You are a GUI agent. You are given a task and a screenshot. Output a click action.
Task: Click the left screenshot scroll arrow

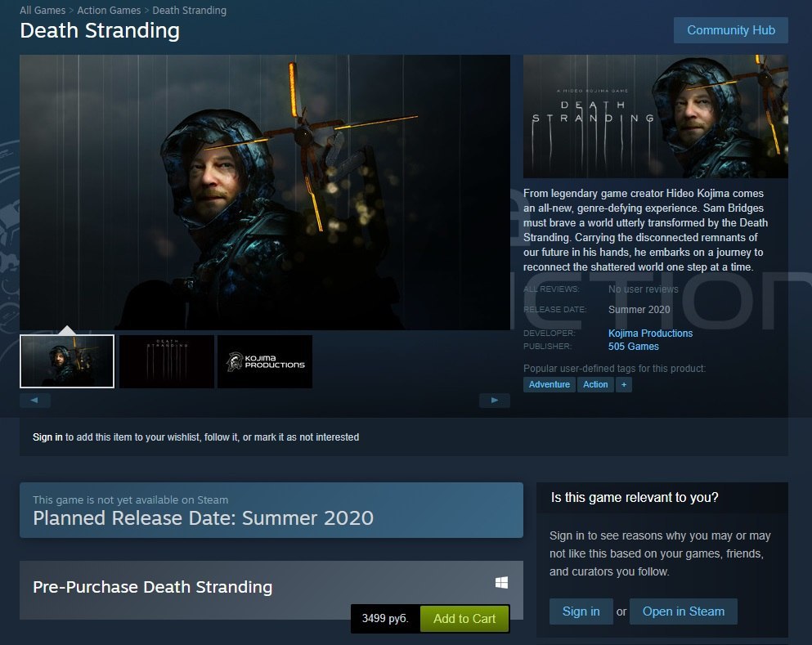point(35,400)
